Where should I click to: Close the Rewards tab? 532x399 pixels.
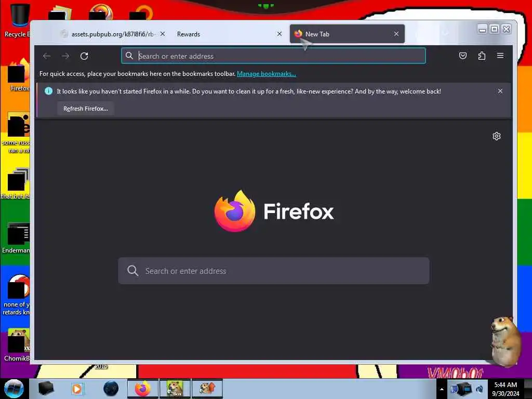coord(279,34)
